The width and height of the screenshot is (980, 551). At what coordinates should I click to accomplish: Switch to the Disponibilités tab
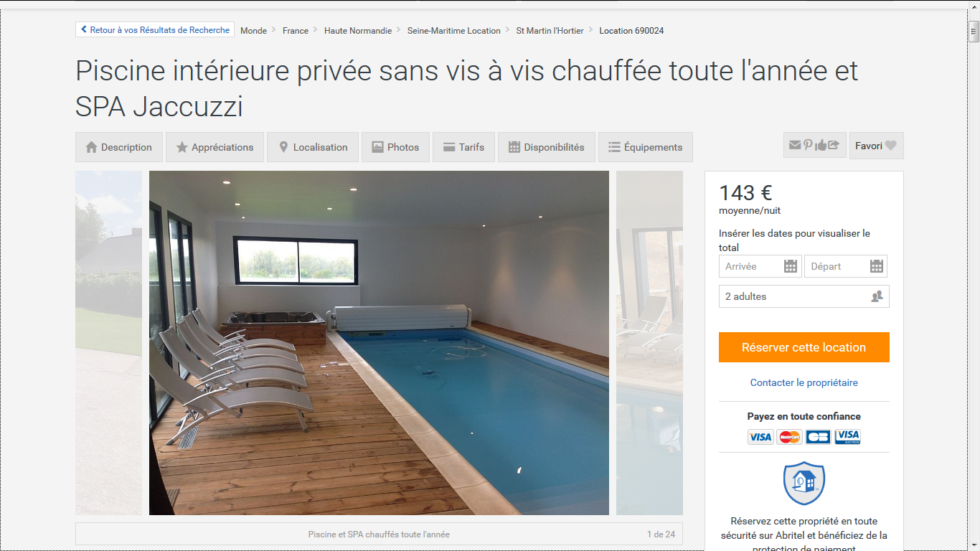(547, 147)
